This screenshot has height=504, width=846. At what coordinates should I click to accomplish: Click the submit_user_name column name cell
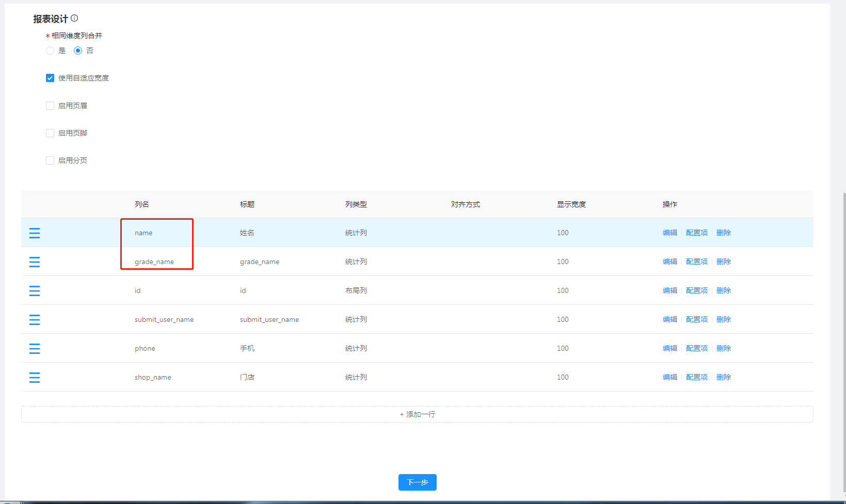coord(164,320)
